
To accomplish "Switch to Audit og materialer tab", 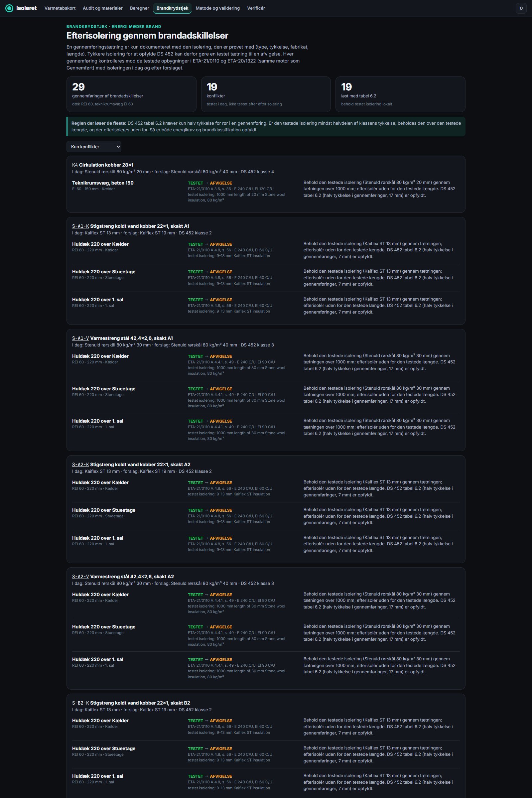I will [102, 8].
